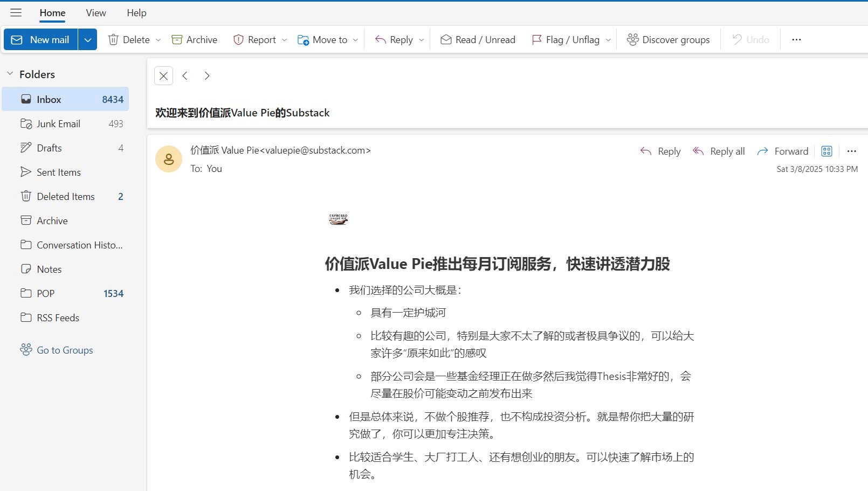Screen dimensions: 868x491
Task: Toggle Read / Unread status
Action: pyautogui.click(x=478, y=40)
